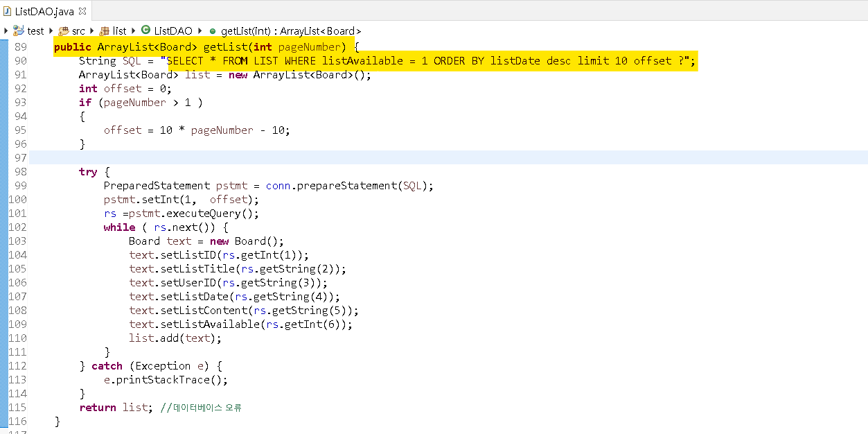868x434 pixels.
Task: Select the ListDAO.java tab
Action: 46,11
